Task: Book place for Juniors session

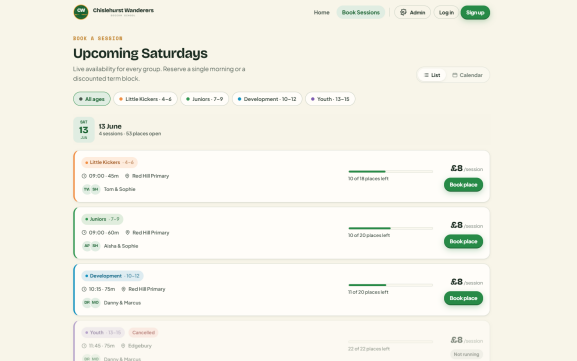Action: [x=463, y=241]
